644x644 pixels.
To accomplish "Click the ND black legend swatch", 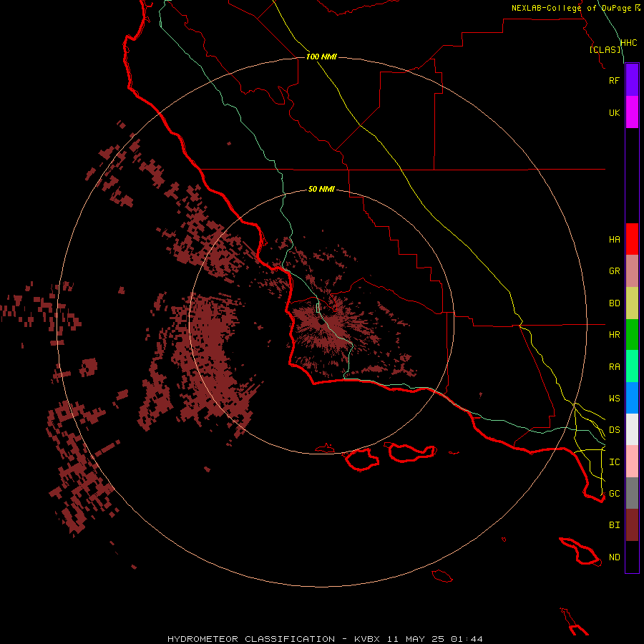I will (632, 557).
